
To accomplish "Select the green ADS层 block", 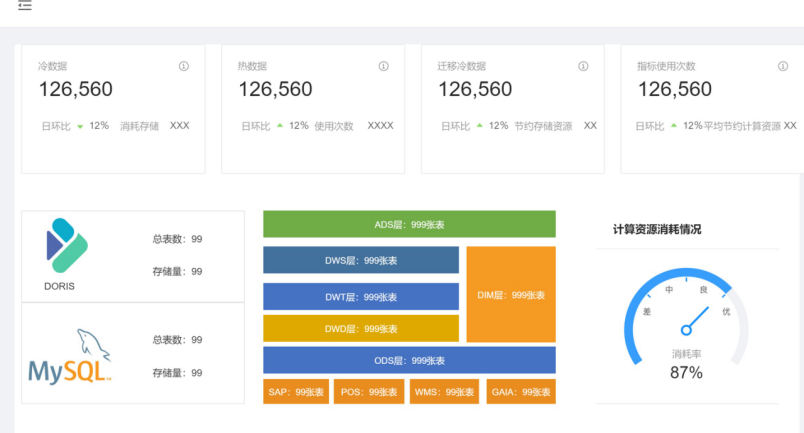I will [x=409, y=224].
